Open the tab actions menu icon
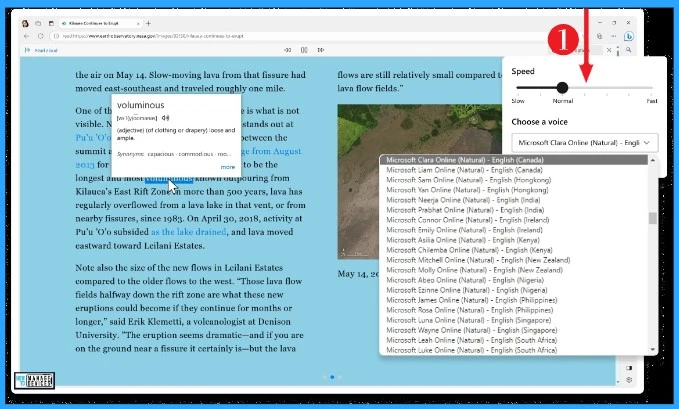The height and width of the screenshot is (409, 679). [51, 23]
